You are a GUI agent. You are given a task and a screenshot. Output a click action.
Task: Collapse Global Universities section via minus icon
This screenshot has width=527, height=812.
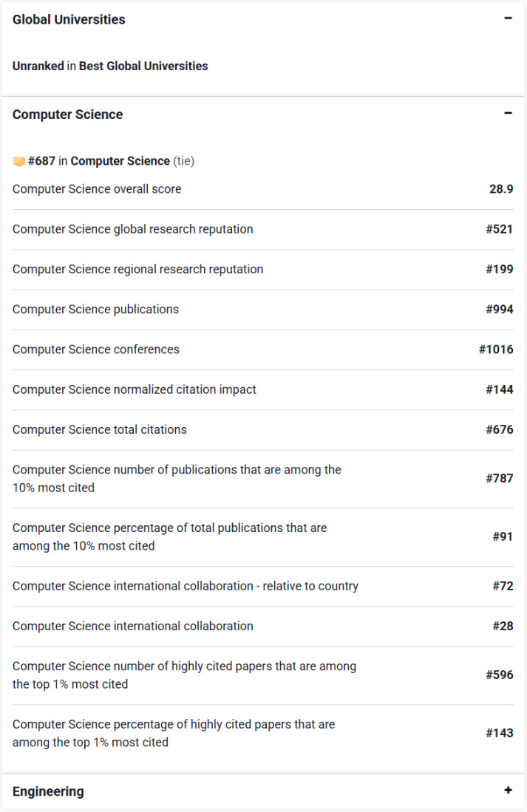point(508,19)
